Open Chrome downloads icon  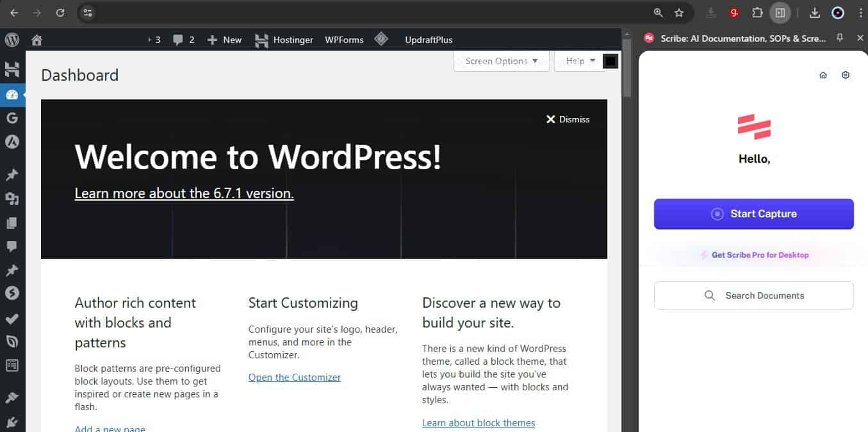coord(815,13)
